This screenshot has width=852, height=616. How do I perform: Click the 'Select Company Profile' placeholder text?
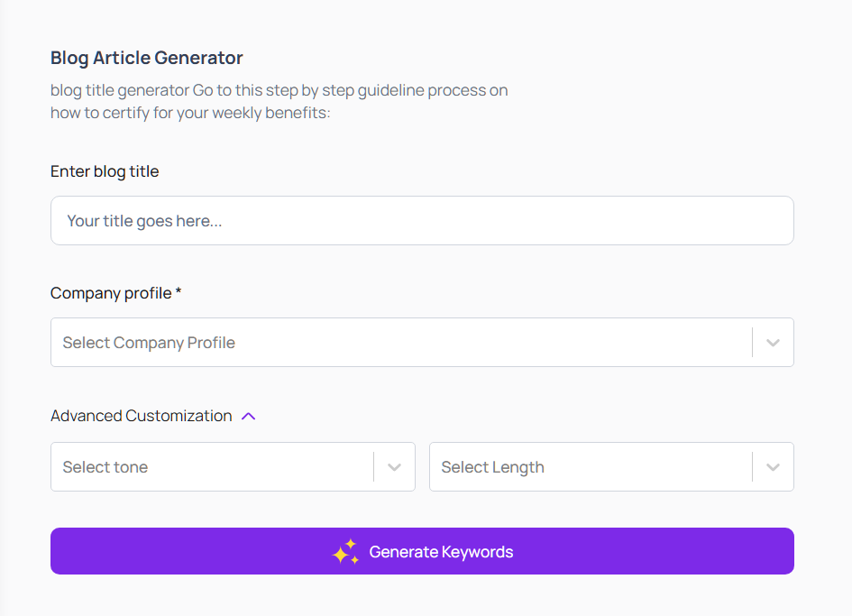[149, 343]
